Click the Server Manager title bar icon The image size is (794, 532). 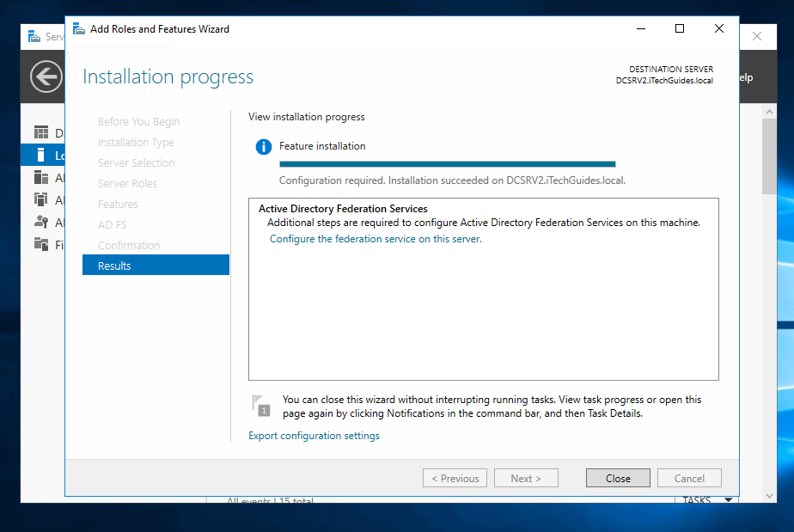(34, 36)
